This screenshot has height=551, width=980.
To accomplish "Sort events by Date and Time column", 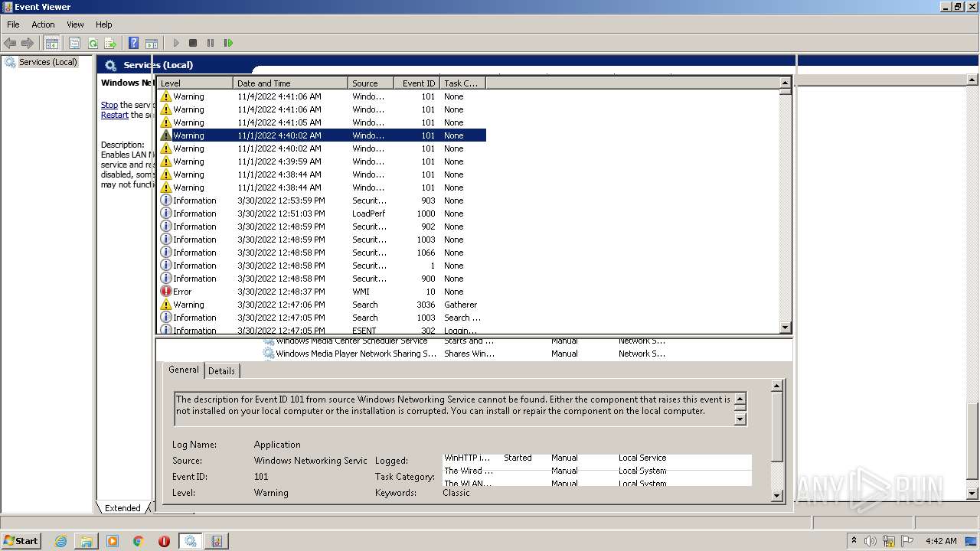I will [290, 83].
